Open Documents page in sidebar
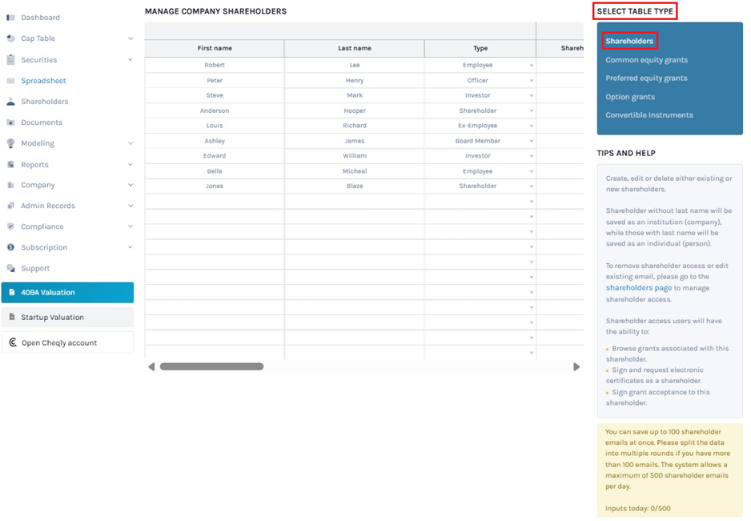The width and height of the screenshot is (751, 521). tap(41, 122)
